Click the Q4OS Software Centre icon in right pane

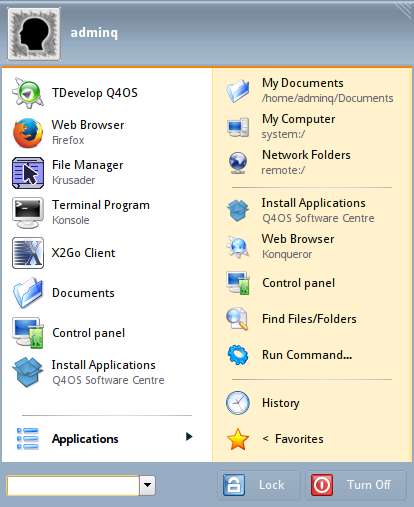(238, 211)
